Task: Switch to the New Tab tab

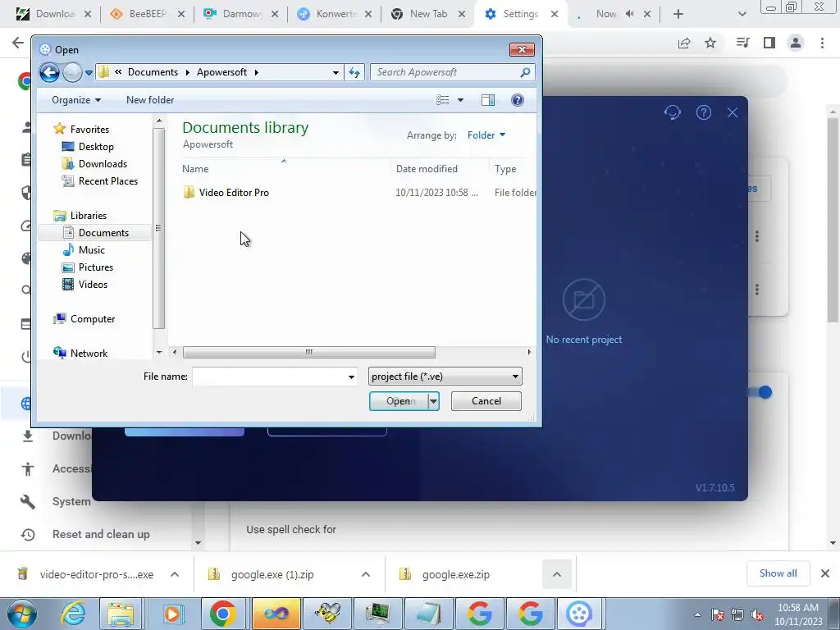Action: (428, 14)
